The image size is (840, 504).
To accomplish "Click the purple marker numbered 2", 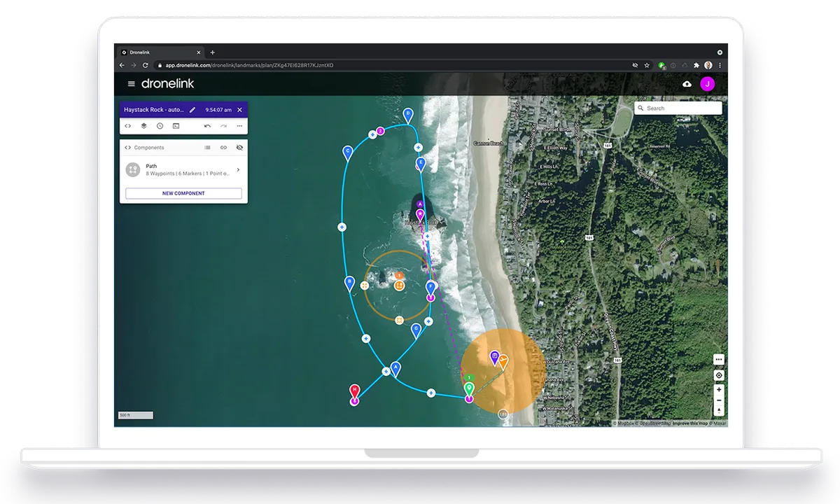I will (x=380, y=131).
